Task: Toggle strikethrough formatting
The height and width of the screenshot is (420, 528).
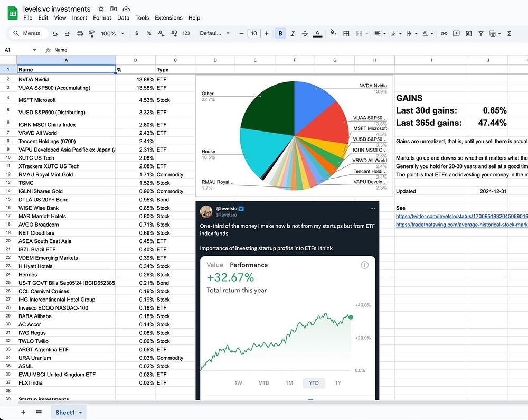Action: [305, 33]
